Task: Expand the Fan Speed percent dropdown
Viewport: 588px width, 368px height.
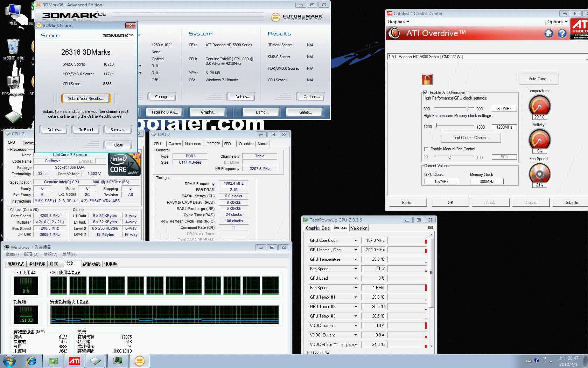Action: pos(356,269)
